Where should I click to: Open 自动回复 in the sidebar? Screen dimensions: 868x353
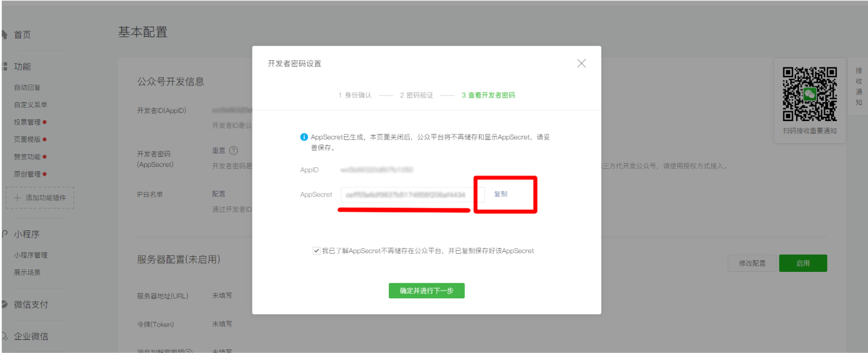click(27, 87)
